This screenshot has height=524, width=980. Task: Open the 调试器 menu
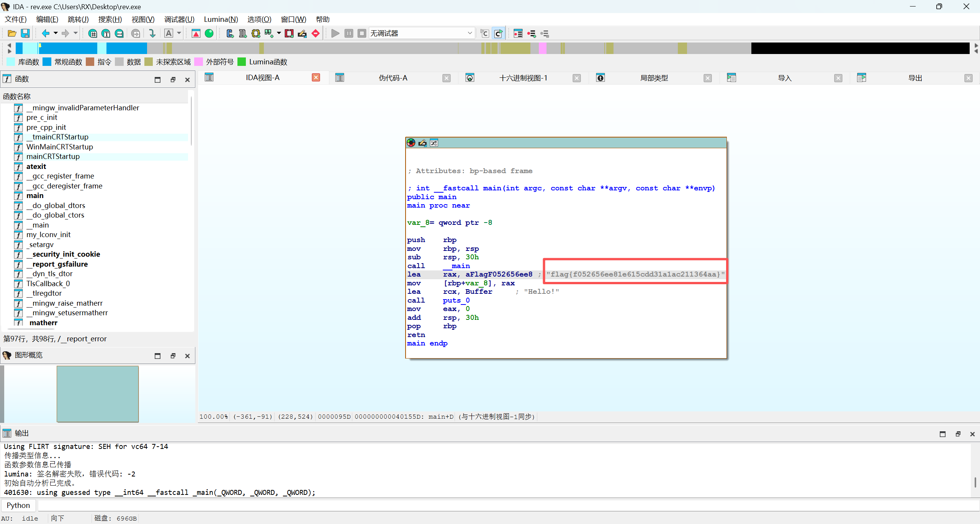tap(179, 19)
